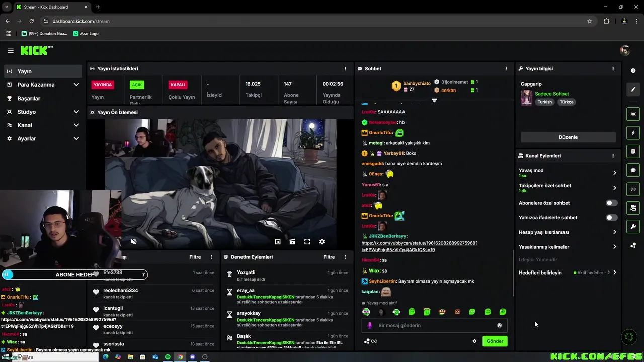The width and height of the screenshot is (644, 362).
Task: Click the Türkçe tag
Action: (567, 102)
